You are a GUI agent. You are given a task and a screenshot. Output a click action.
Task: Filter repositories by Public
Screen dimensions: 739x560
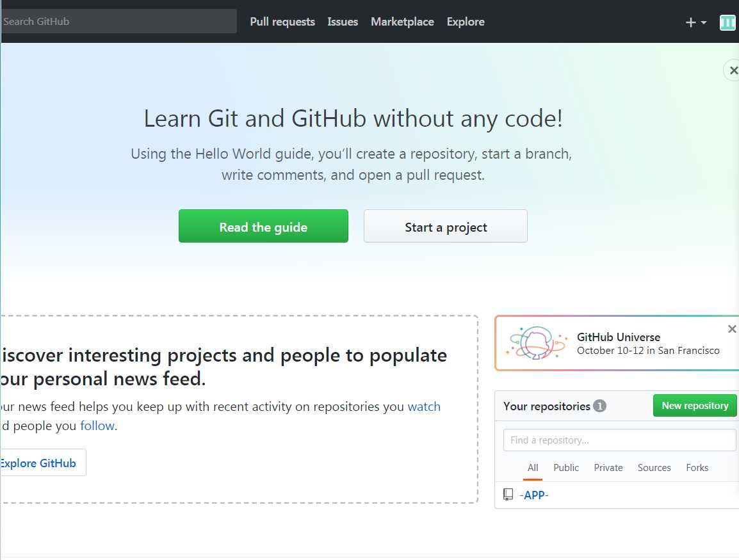tap(566, 468)
